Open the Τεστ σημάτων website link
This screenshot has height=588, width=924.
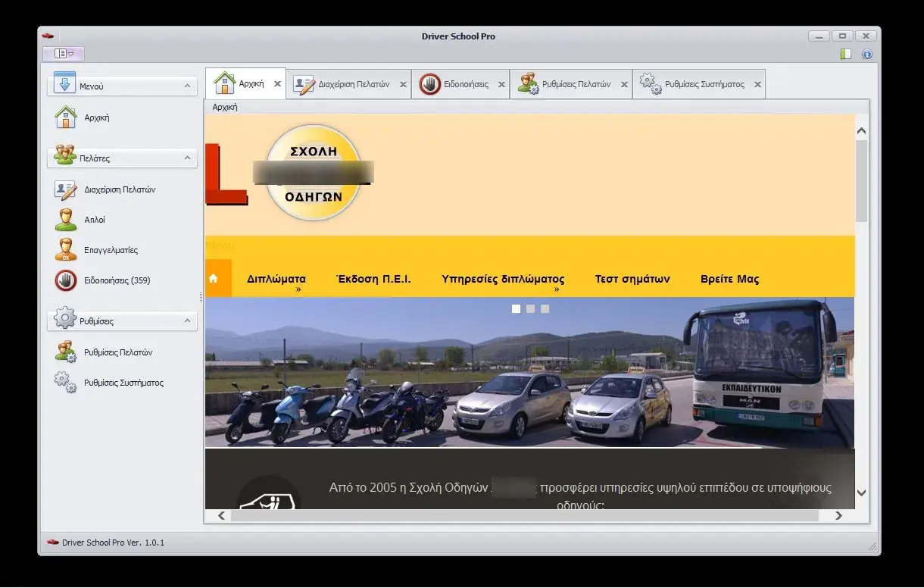(x=632, y=279)
